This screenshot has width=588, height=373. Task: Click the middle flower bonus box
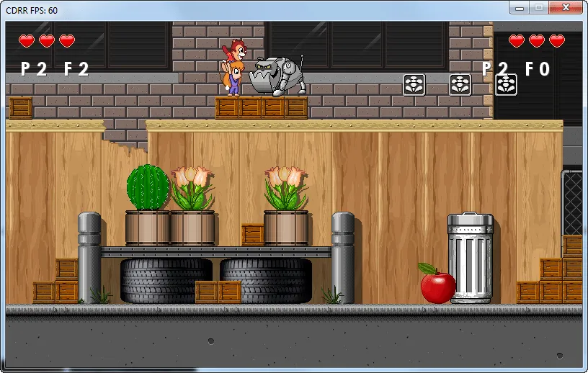[460, 85]
